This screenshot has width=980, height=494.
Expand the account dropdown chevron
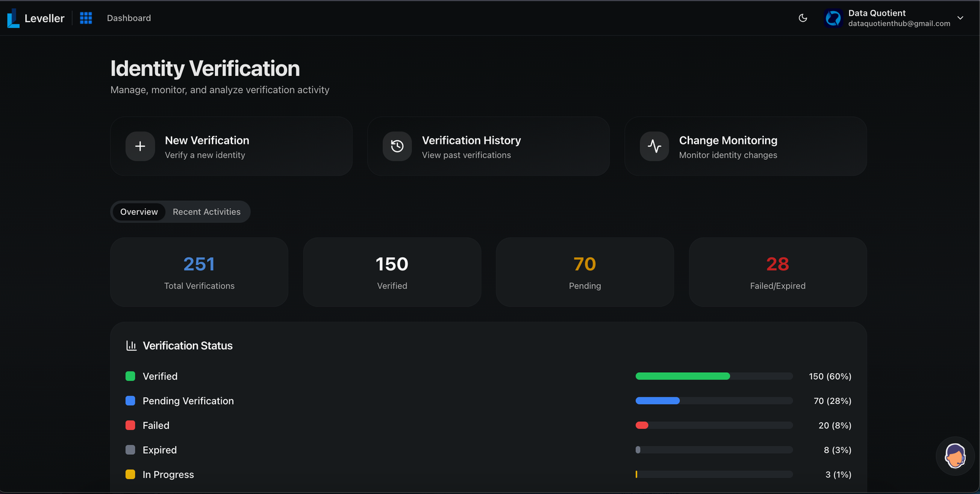(x=960, y=18)
